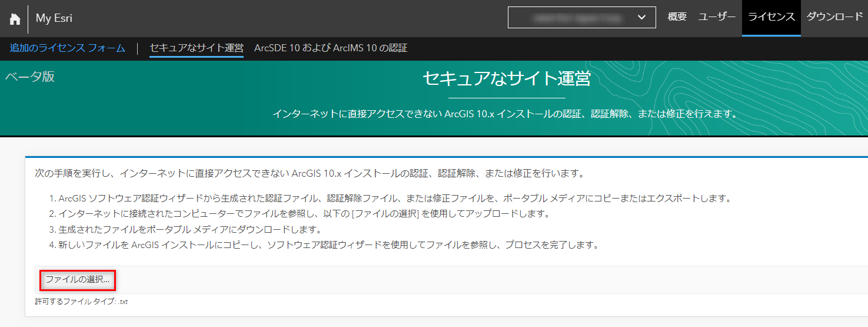Click the 許可するファイル タイプ: .txt note

[81, 302]
